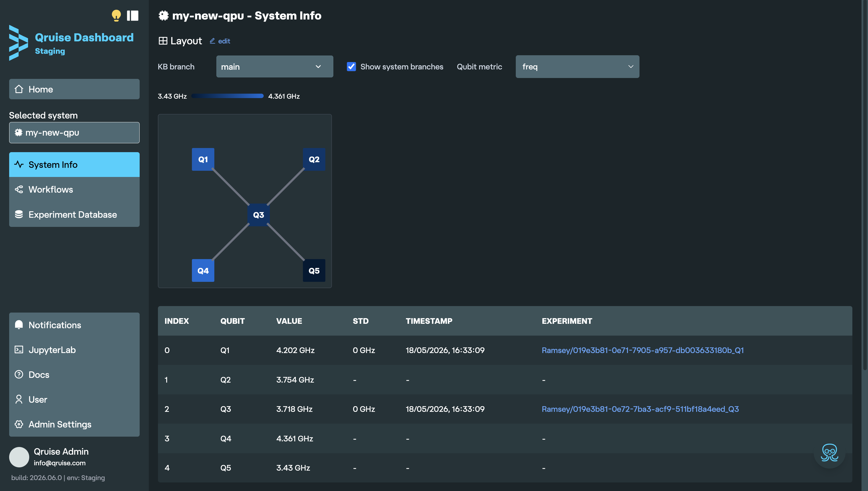Click the Qruise logo icon
The width and height of the screenshot is (868, 491).
pyautogui.click(x=18, y=43)
